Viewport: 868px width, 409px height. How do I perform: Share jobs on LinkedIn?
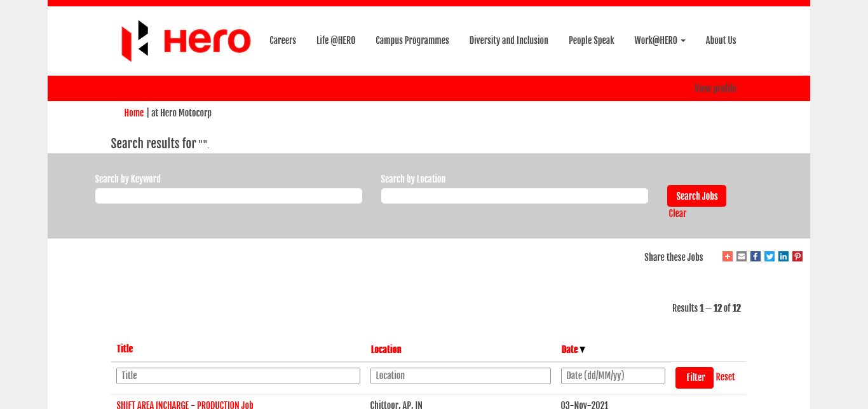pos(783,256)
